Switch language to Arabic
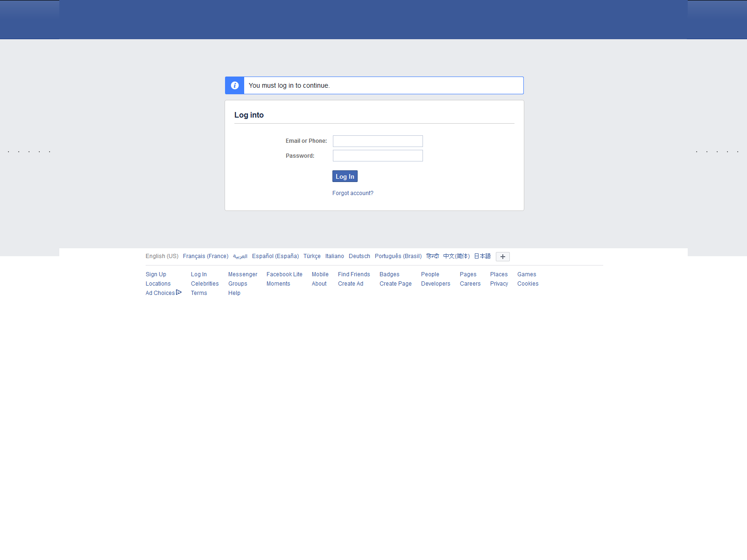 tap(240, 256)
